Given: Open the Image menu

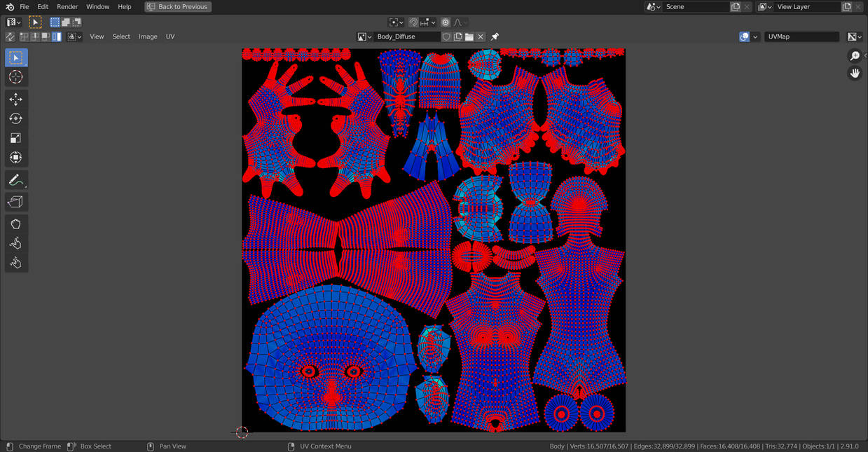Looking at the screenshot, I should tap(148, 36).
